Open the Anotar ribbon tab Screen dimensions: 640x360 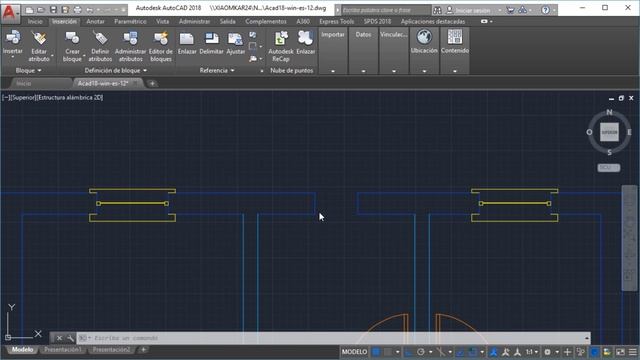pyautogui.click(x=96, y=21)
